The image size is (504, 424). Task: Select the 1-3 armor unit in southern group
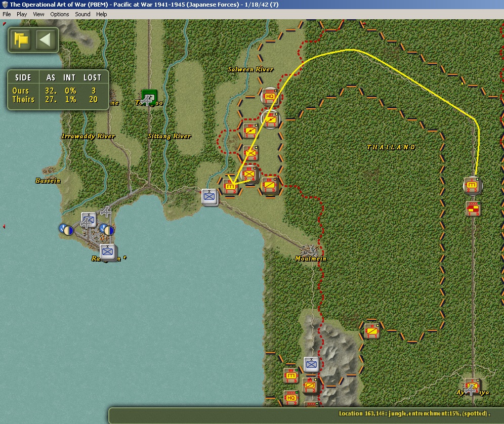click(291, 376)
